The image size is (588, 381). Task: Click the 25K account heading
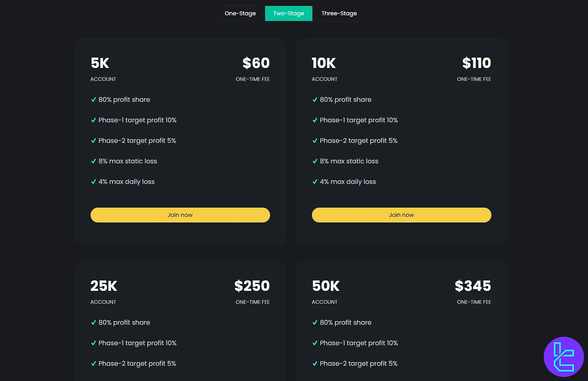104,286
